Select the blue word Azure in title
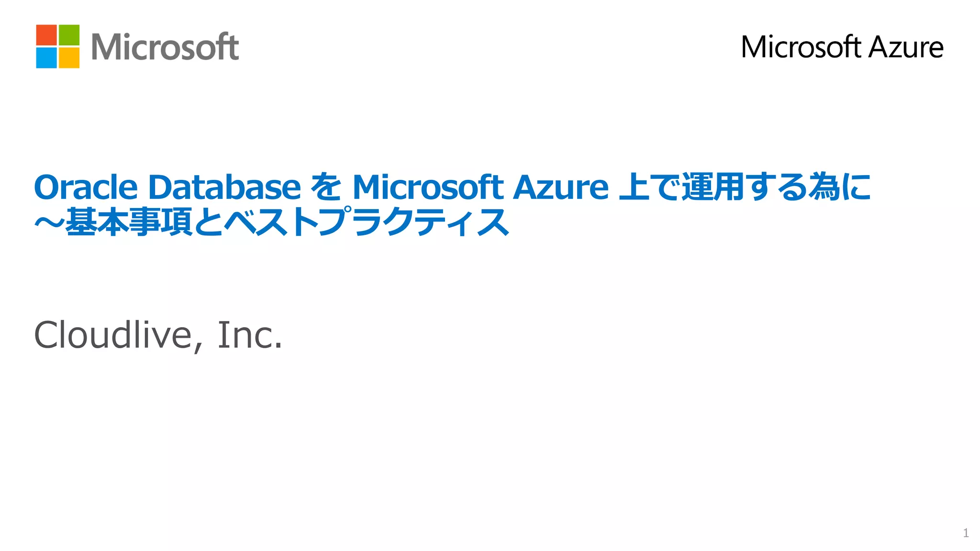The width and height of the screenshot is (980, 551). pos(560,187)
